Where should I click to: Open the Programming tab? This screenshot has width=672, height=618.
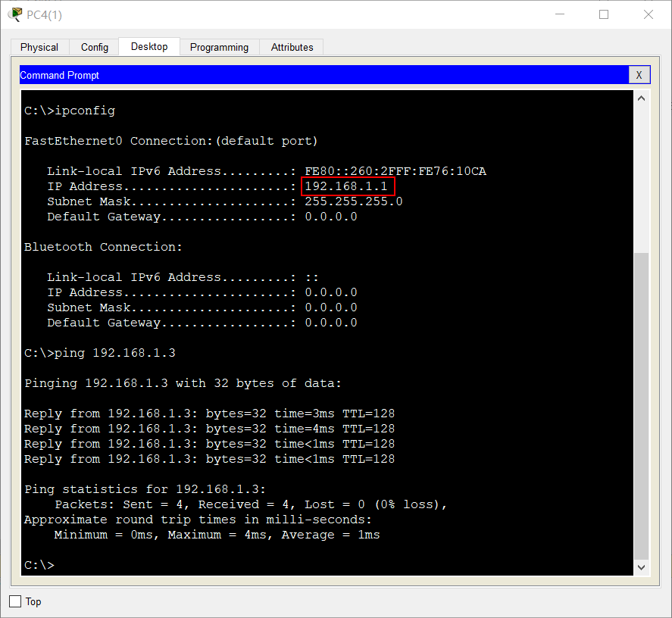pyautogui.click(x=219, y=47)
